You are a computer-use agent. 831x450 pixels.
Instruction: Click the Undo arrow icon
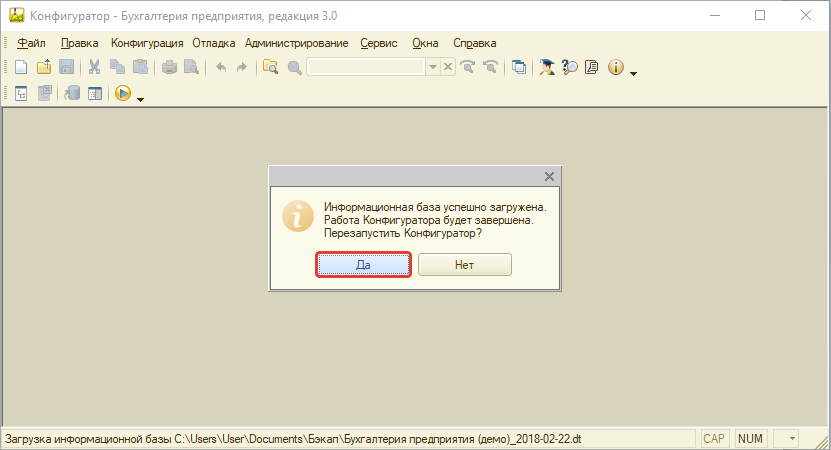[221, 67]
